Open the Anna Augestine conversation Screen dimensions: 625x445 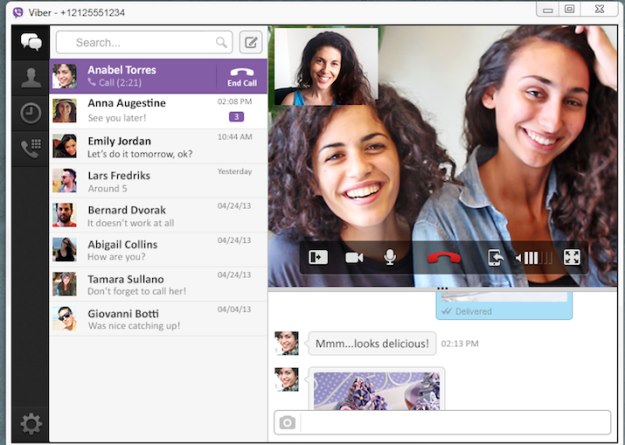coord(158,111)
